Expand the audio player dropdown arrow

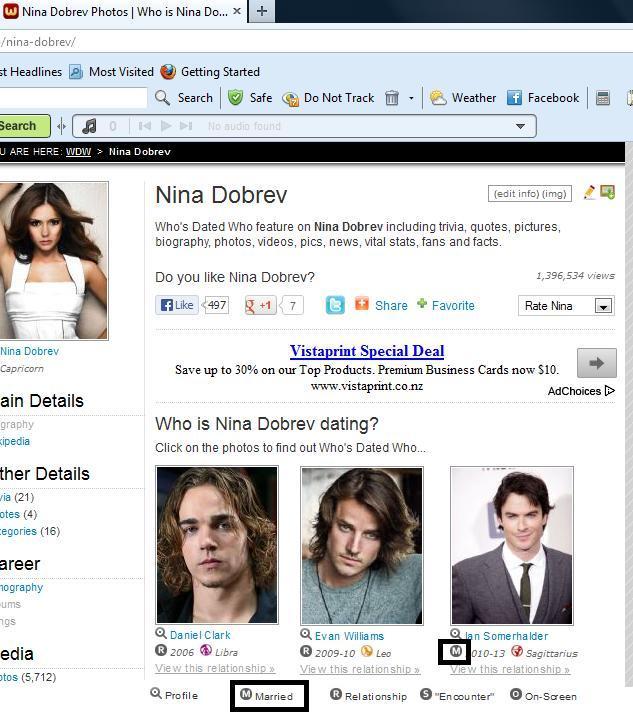(520, 126)
